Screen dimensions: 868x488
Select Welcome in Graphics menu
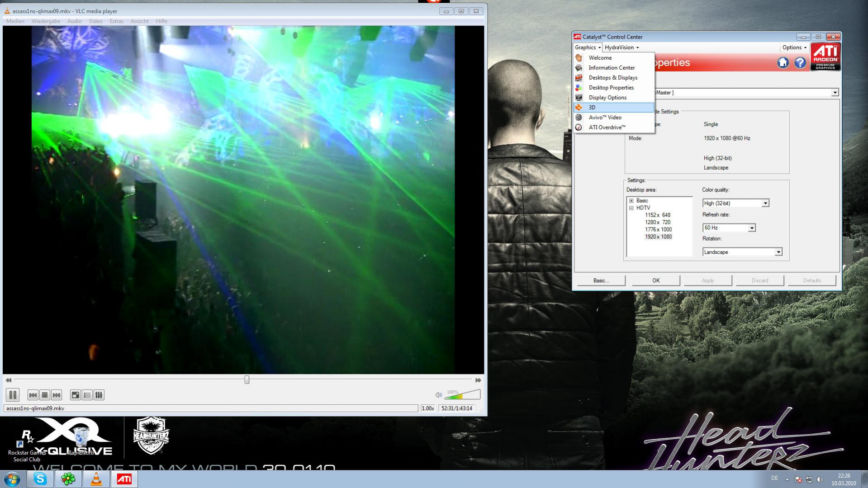click(614, 58)
